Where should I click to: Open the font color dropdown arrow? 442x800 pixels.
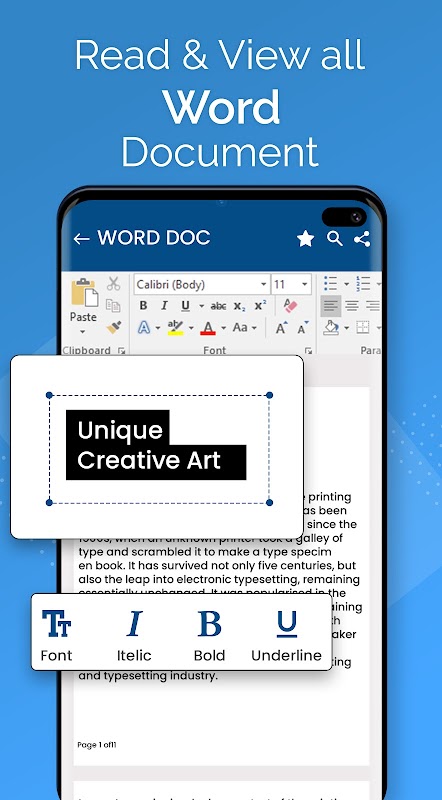(x=223, y=328)
